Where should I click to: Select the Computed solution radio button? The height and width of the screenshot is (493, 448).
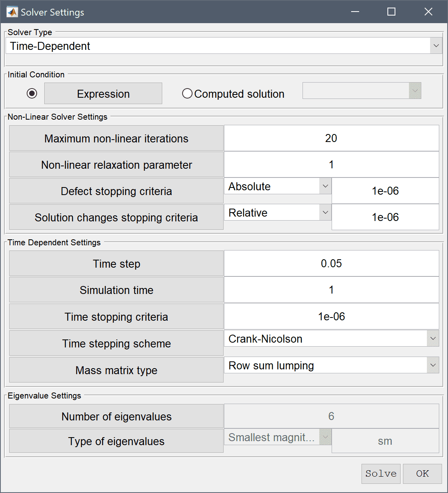pos(187,93)
